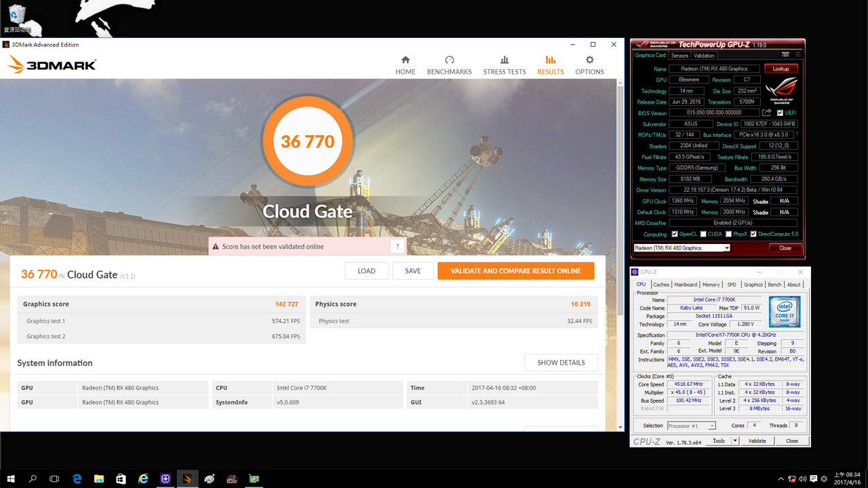868x488 pixels.
Task: Switch to the GPU-Z taskbar icon
Action: [231, 479]
